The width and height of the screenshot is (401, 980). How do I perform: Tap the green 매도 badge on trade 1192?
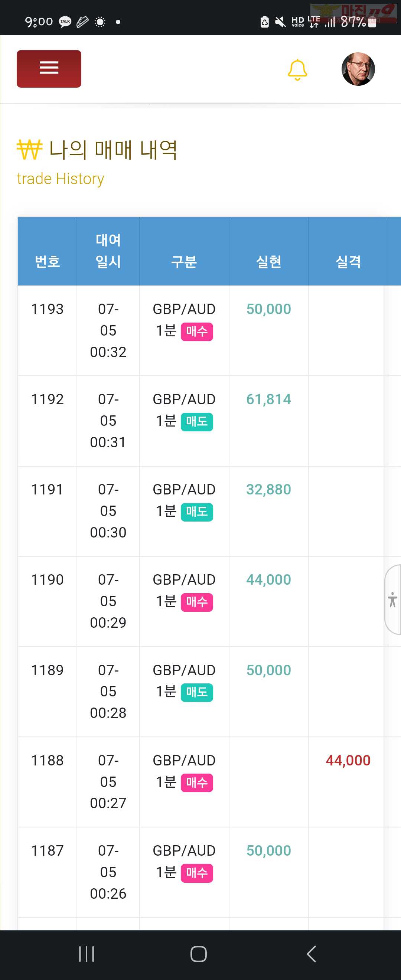[197, 422]
